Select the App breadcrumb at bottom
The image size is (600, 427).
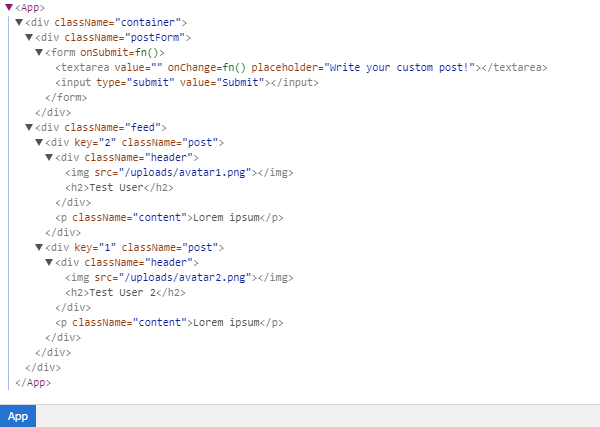(18, 416)
